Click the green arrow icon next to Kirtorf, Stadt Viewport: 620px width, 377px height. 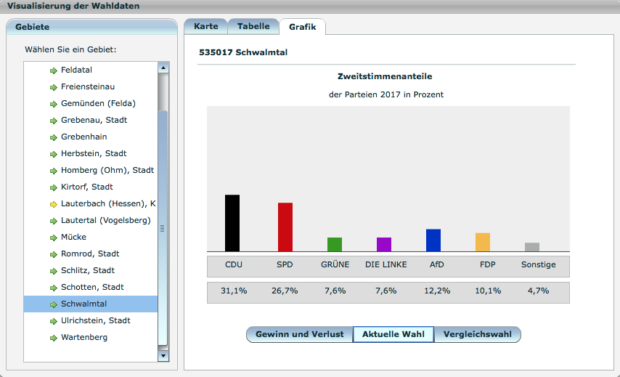[53, 188]
